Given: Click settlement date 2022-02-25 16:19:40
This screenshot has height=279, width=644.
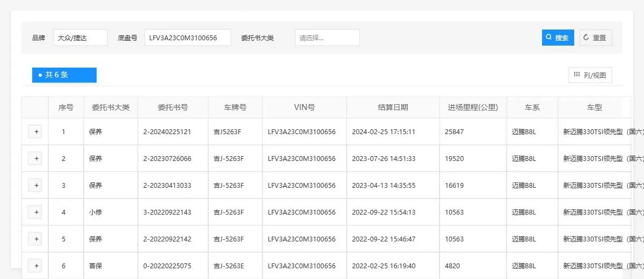Looking at the screenshot, I should (384, 266).
